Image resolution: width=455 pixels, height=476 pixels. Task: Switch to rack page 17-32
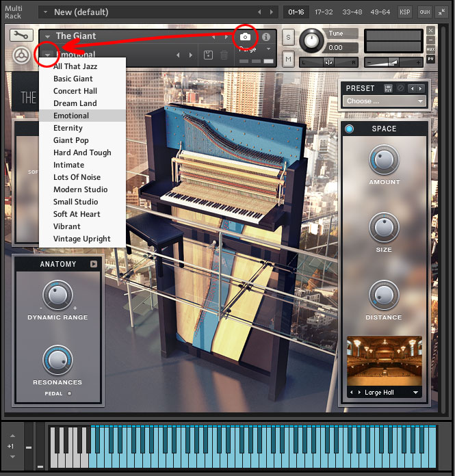[x=324, y=12]
